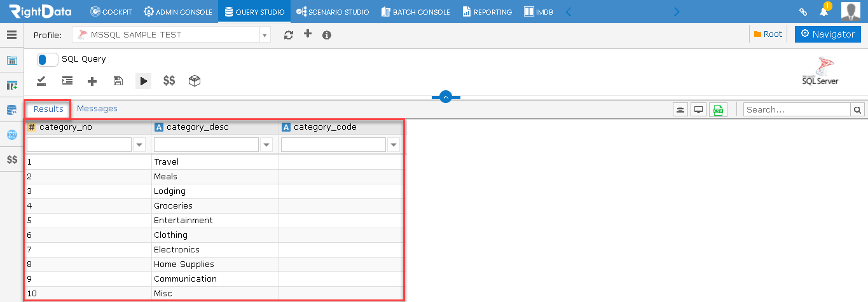Select the Lodging cell

pyautogui.click(x=215, y=191)
